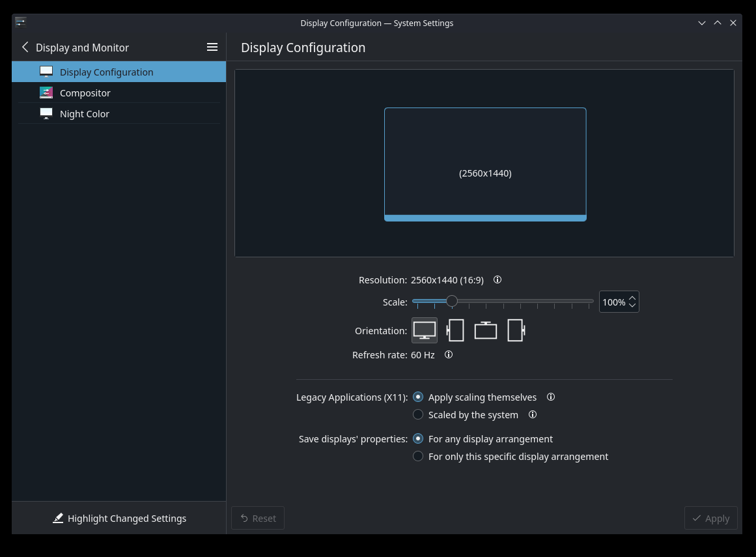The height and width of the screenshot is (557, 756).
Task: Maximize the System Settings window
Action: pyautogui.click(x=718, y=23)
